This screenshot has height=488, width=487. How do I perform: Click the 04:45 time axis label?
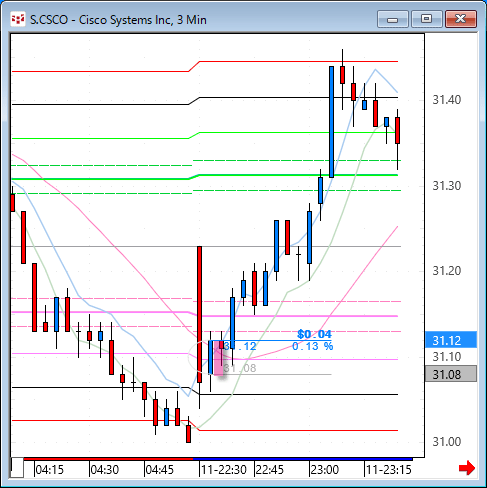(x=160, y=470)
